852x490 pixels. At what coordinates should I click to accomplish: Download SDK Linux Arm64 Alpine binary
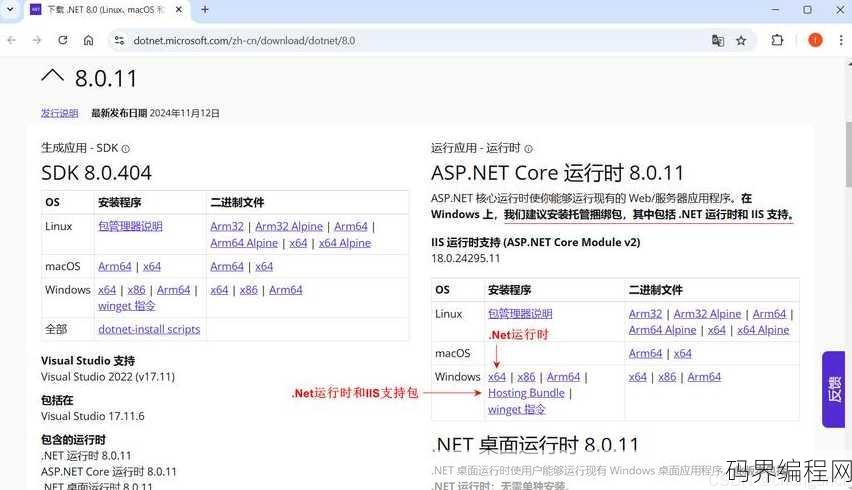pyautogui.click(x=244, y=243)
